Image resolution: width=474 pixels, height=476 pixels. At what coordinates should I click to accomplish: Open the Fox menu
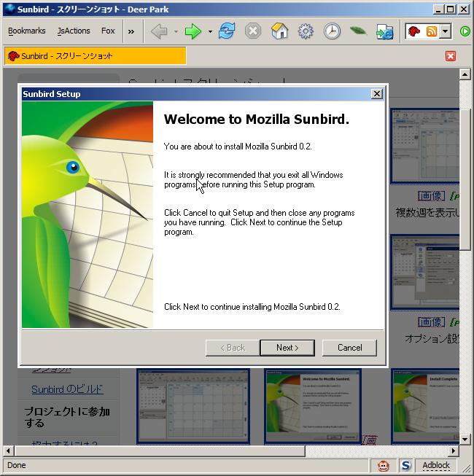[108, 31]
